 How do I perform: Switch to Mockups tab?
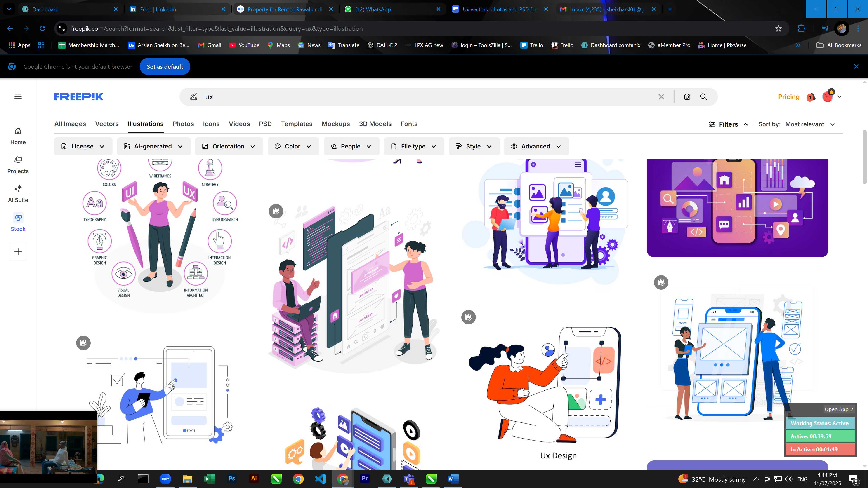336,124
